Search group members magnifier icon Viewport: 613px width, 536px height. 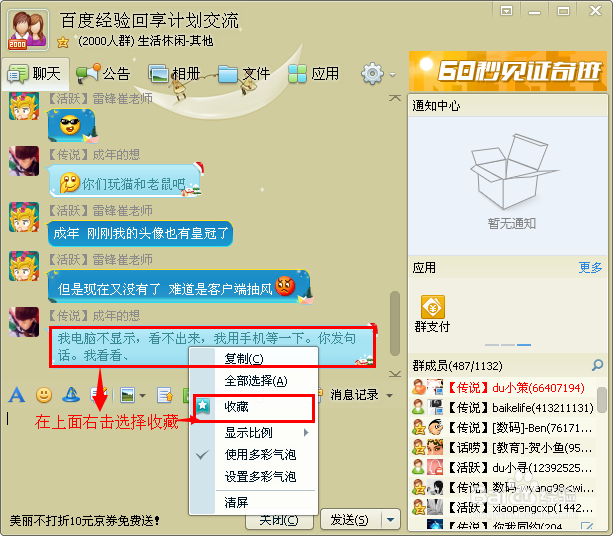[597, 366]
